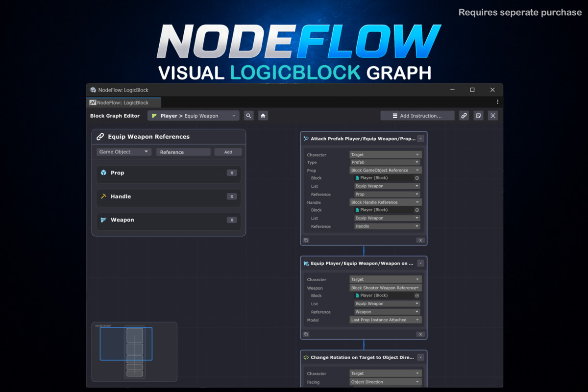The image size is (588, 392).
Task: Open the Reference dropdown showing Weapon
Action: (x=388, y=312)
